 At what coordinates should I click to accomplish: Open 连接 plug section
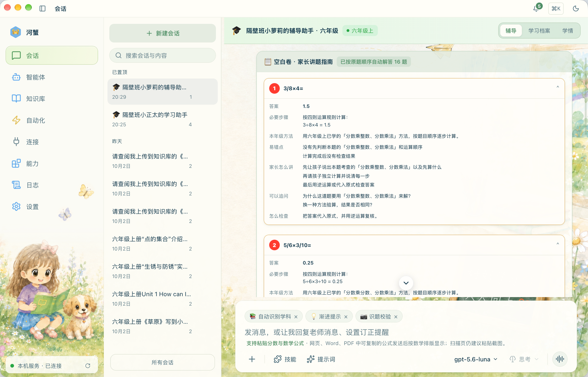pyautogui.click(x=52, y=142)
